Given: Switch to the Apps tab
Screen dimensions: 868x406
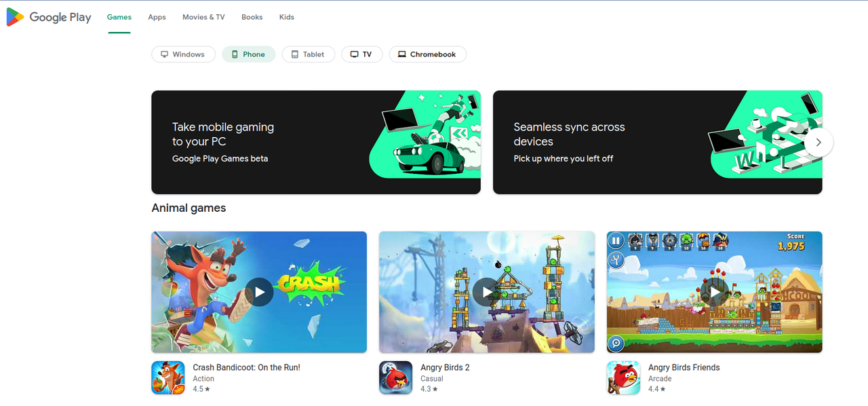Looking at the screenshot, I should (x=157, y=17).
